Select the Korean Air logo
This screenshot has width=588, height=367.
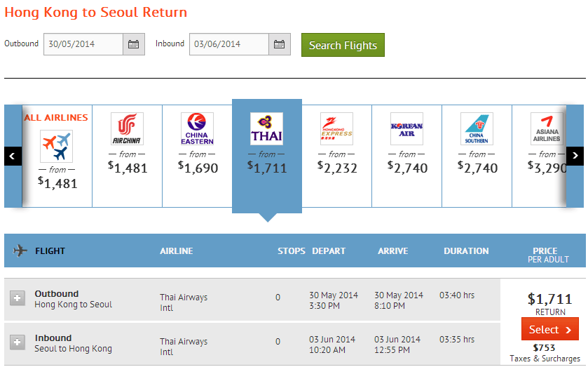(406, 129)
